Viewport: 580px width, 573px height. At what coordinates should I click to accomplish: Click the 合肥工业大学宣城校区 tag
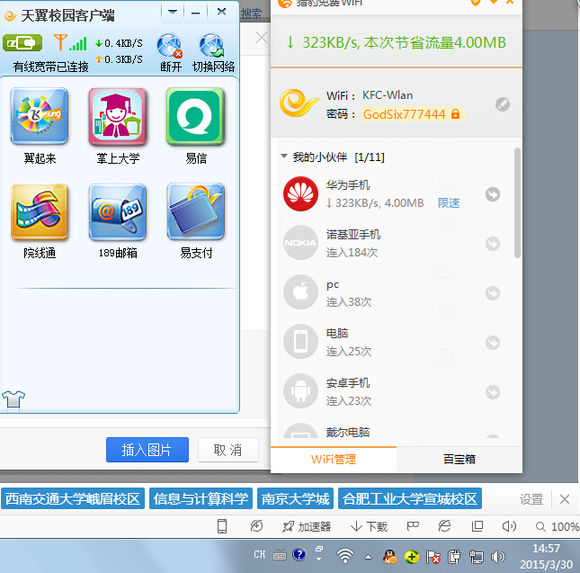(x=410, y=499)
